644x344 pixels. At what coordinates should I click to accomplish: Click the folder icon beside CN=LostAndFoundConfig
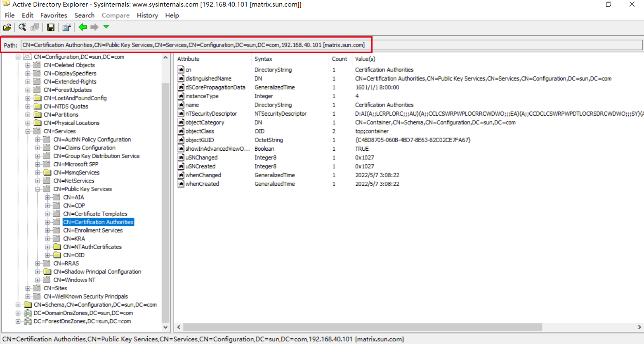[x=38, y=98]
